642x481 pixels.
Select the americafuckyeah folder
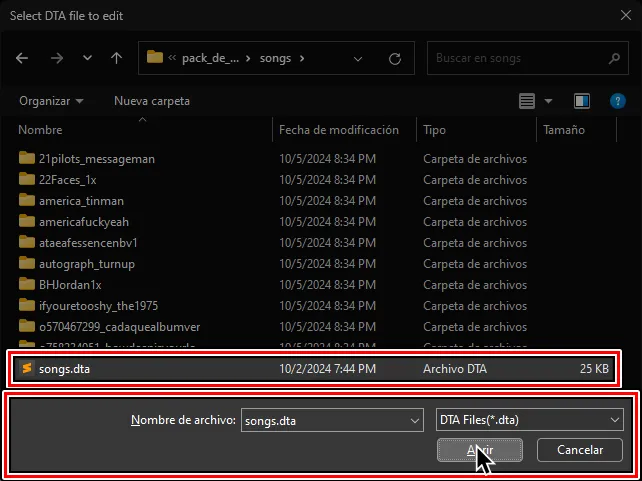[84, 222]
